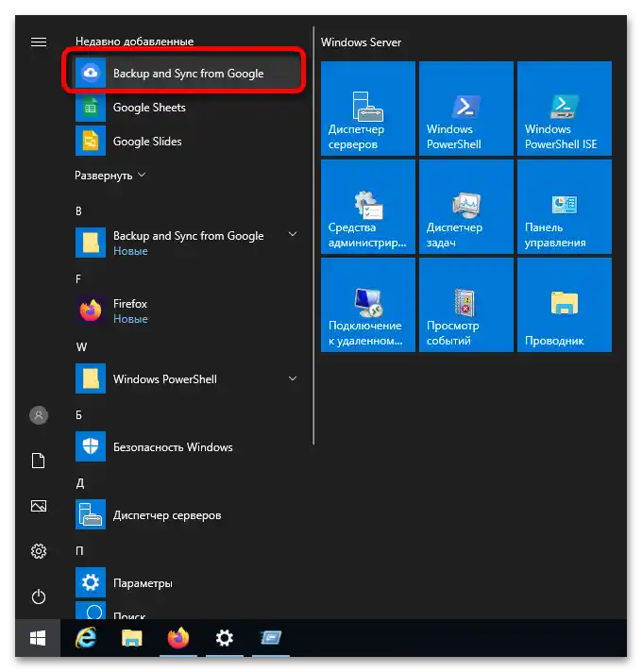The width and height of the screenshot is (642, 672).
Task: Click the user account icon in sidebar
Action: pos(39,415)
